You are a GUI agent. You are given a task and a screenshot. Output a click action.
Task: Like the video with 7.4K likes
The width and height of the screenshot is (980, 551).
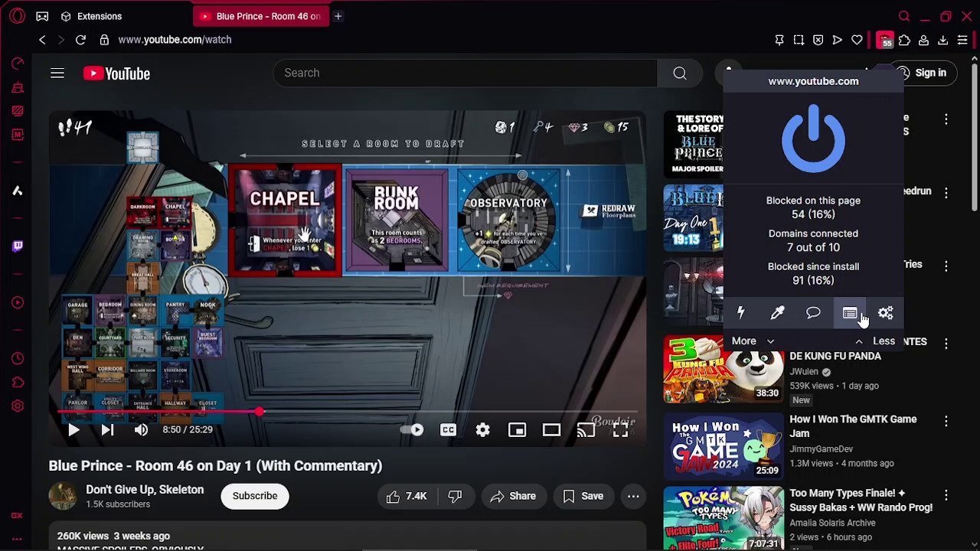tap(407, 496)
